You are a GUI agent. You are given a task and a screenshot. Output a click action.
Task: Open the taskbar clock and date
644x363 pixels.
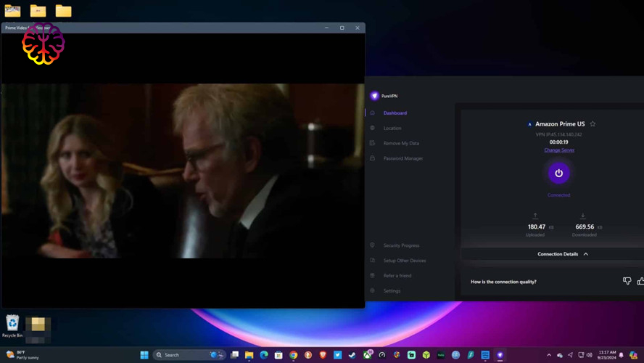tap(607, 355)
